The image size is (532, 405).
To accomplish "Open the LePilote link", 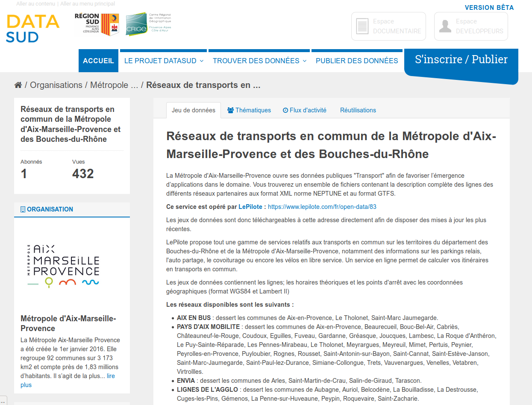I will 250,207.
